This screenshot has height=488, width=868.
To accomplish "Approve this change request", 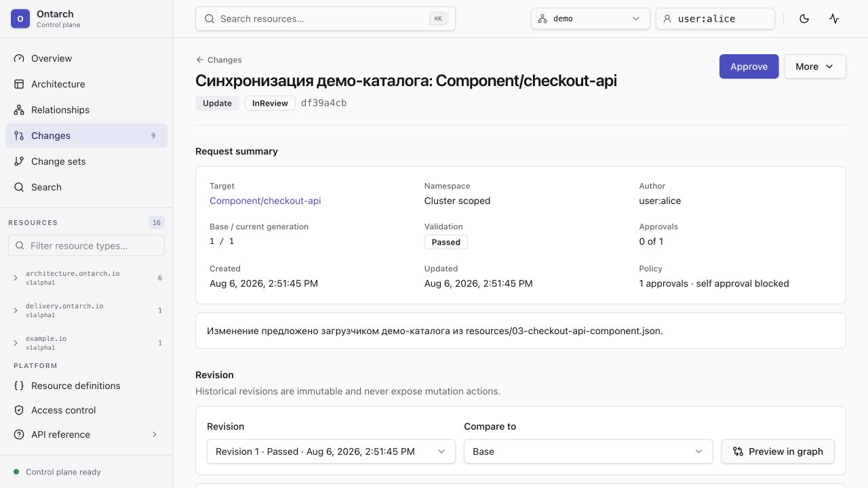I will pos(749,66).
